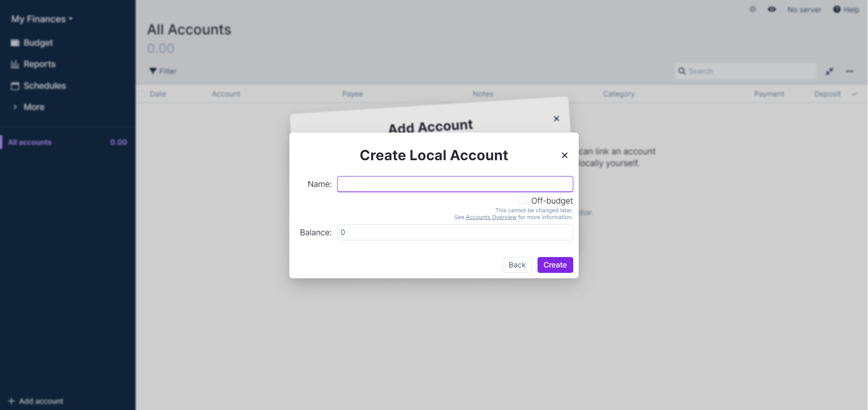Expand the More section in sidebar
Image resolution: width=868 pixels, height=410 pixels.
coord(34,107)
